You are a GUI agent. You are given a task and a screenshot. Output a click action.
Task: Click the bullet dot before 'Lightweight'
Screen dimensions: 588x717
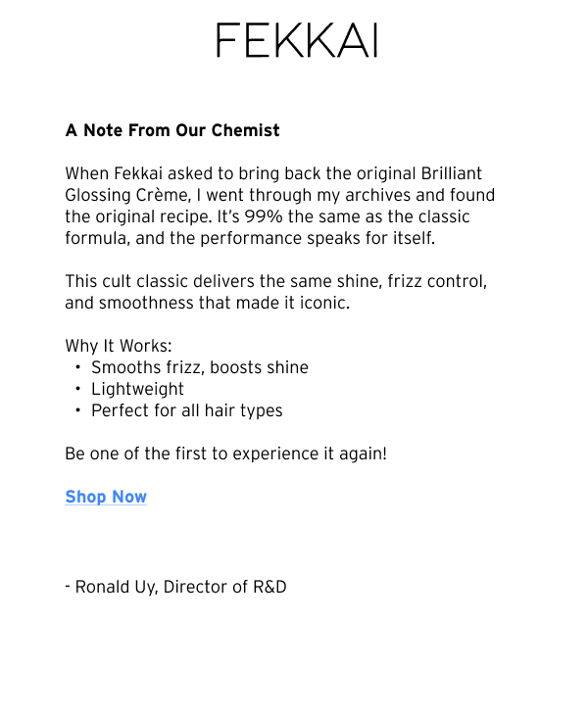point(77,389)
